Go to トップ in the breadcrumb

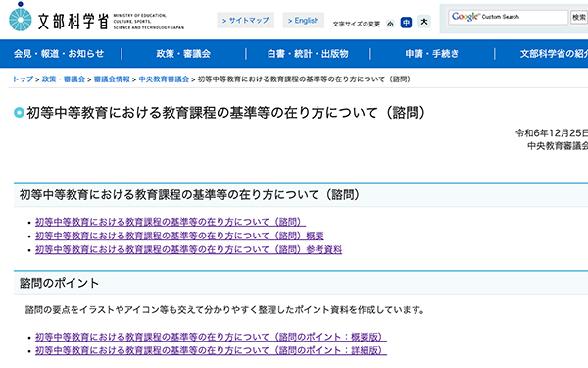(x=23, y=79)
